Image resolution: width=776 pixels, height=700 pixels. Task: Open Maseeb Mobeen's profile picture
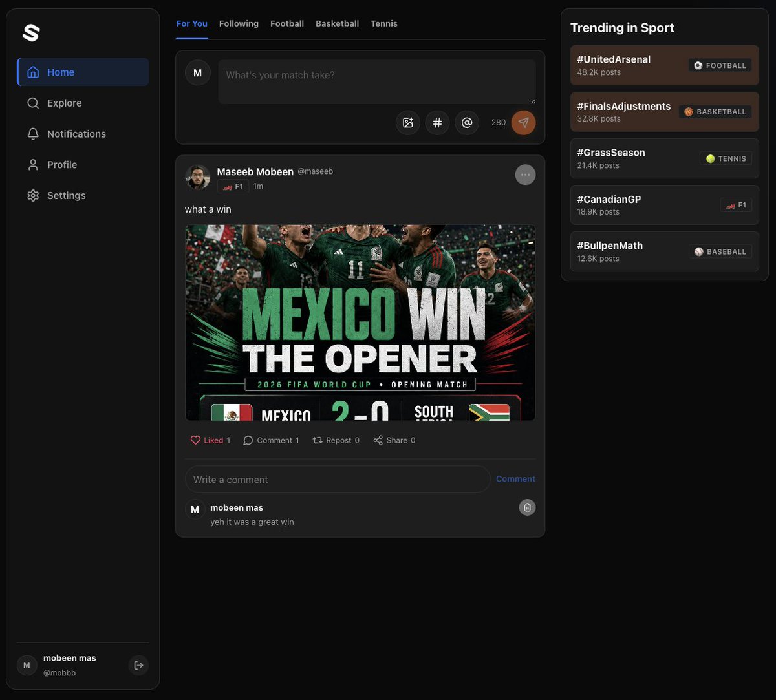click(x=198, y=177)
